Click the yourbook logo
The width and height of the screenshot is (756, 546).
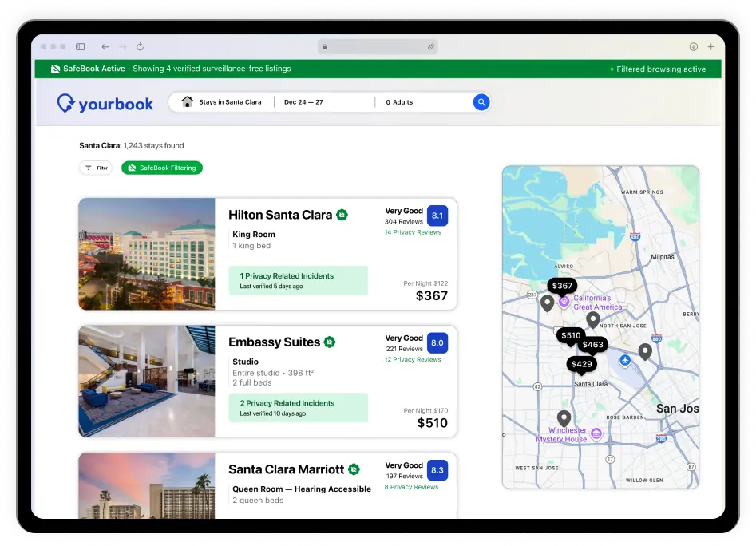click(x=105, y=103)
